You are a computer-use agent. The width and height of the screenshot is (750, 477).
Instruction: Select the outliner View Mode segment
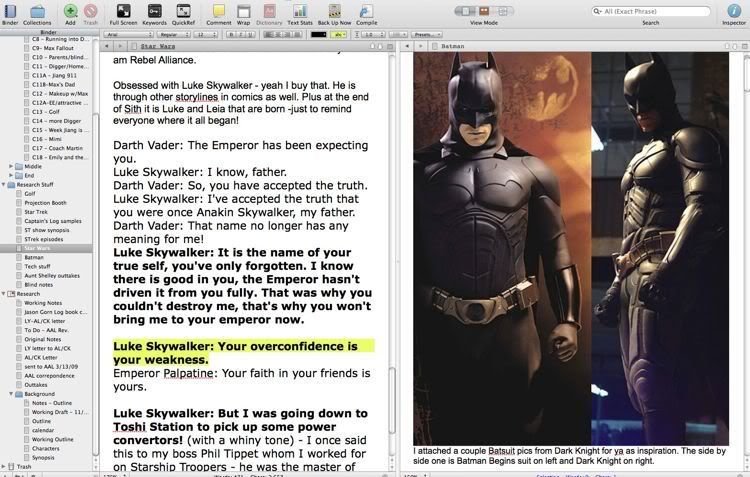click(x=503, y=11)
